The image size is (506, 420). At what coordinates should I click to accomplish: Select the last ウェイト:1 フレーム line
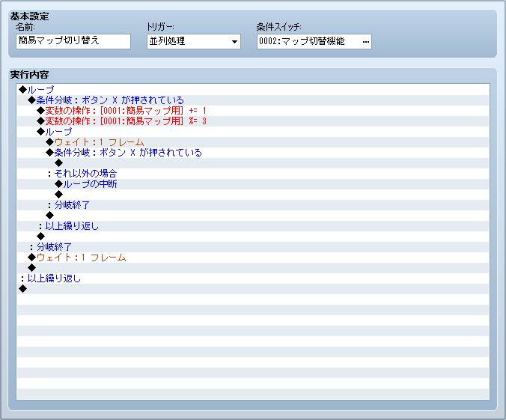[253, 258]
